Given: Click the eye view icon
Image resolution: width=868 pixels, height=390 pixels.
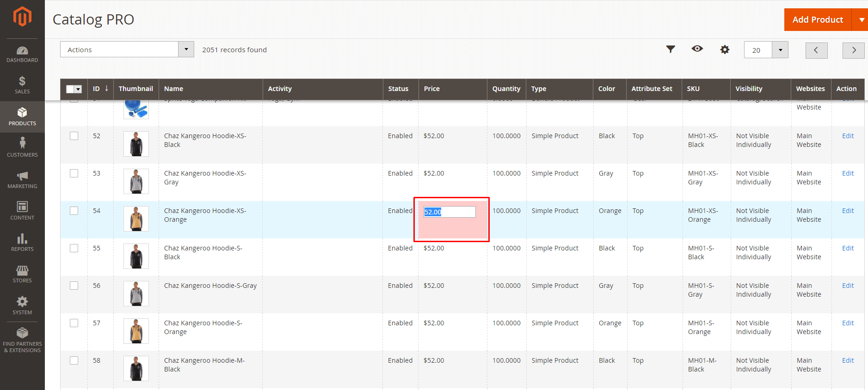Looking at the screenshot, I should point(697,49).
